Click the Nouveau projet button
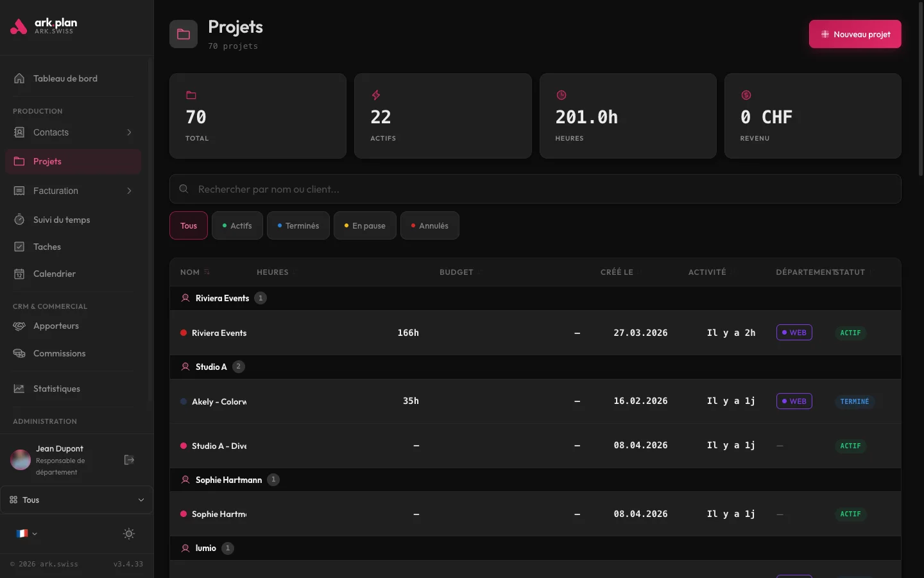924x578 pixels. click(x=855, y=34)
